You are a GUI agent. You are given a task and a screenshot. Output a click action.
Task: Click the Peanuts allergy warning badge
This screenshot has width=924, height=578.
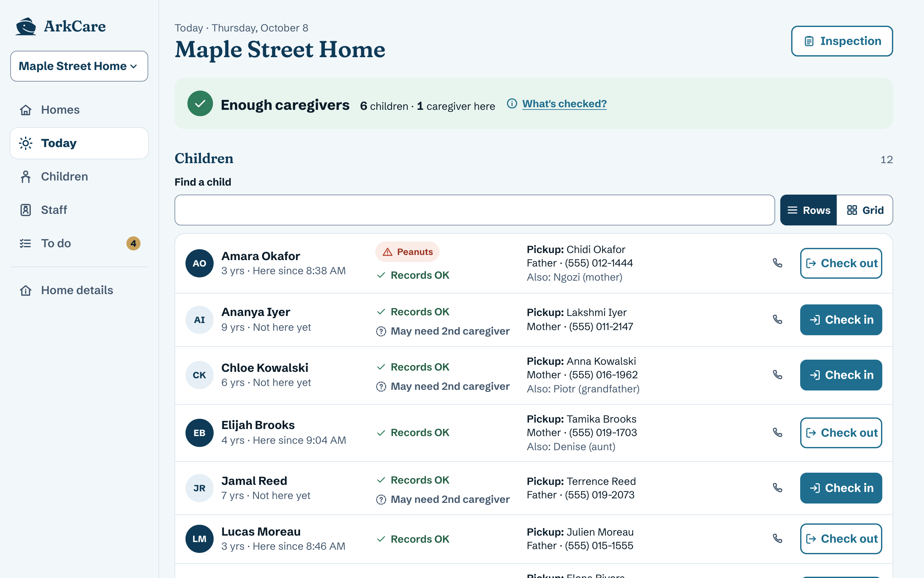point(407,251)
